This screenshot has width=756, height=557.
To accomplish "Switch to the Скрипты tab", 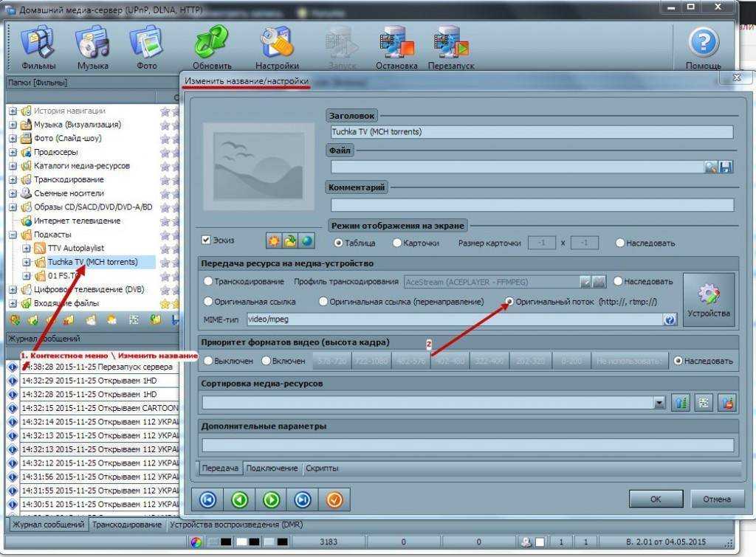I will [x=322, y=468].
